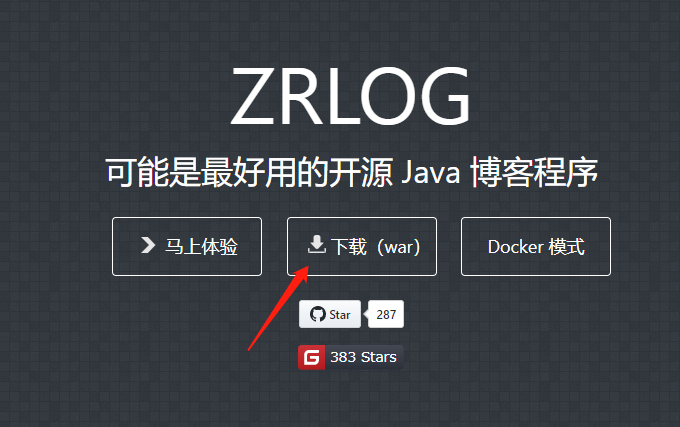Click the word Docker in the right button
The width and height of the screenshot is (680, 427).
515,247
